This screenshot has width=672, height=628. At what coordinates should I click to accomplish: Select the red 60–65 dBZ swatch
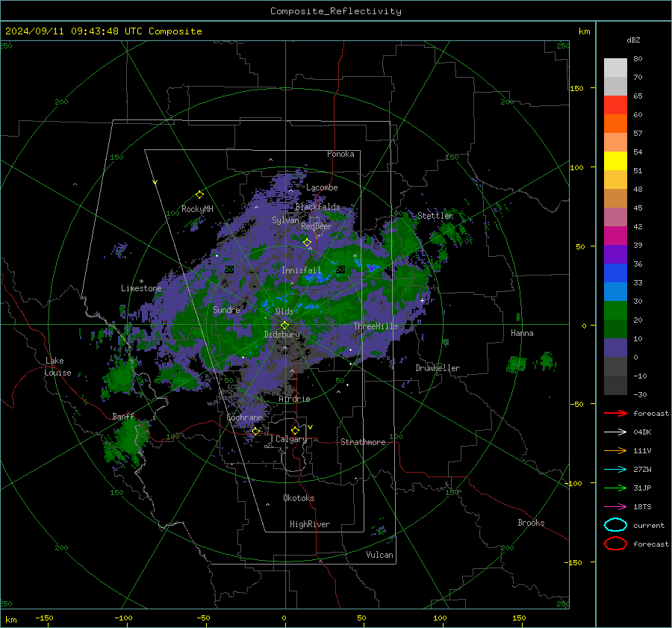(615, 105)
